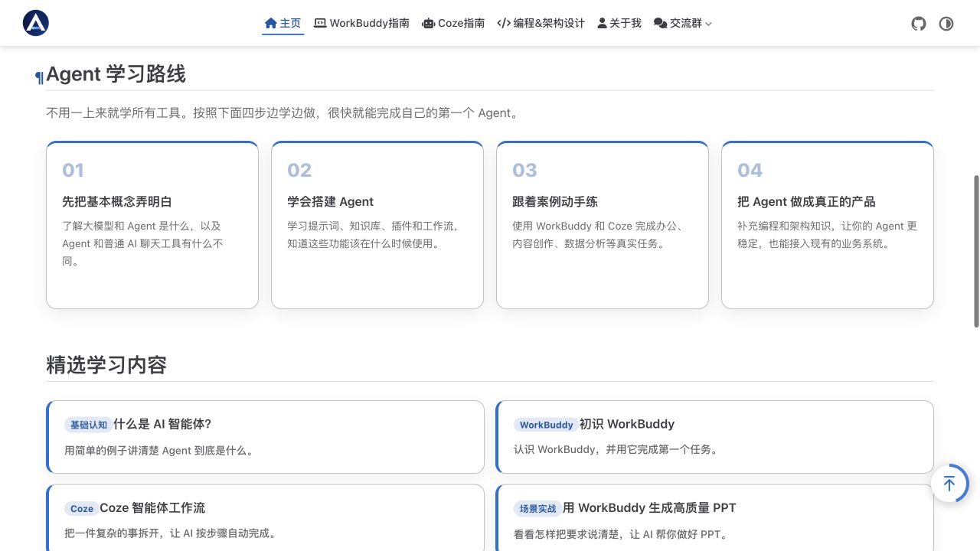Screen dimensions: 980x551
Task: Click the back-to-top arrow button
Action: [949, 484]
